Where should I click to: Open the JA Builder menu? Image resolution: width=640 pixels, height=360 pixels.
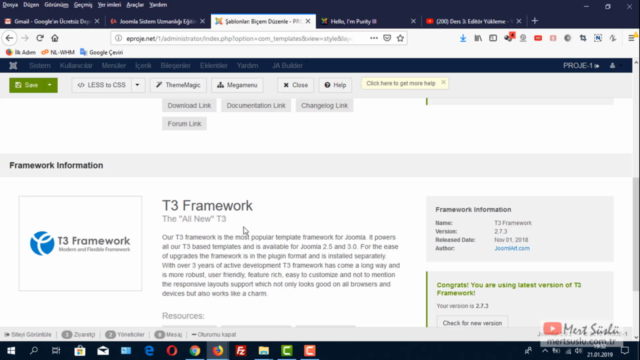(x=287, y=65)
